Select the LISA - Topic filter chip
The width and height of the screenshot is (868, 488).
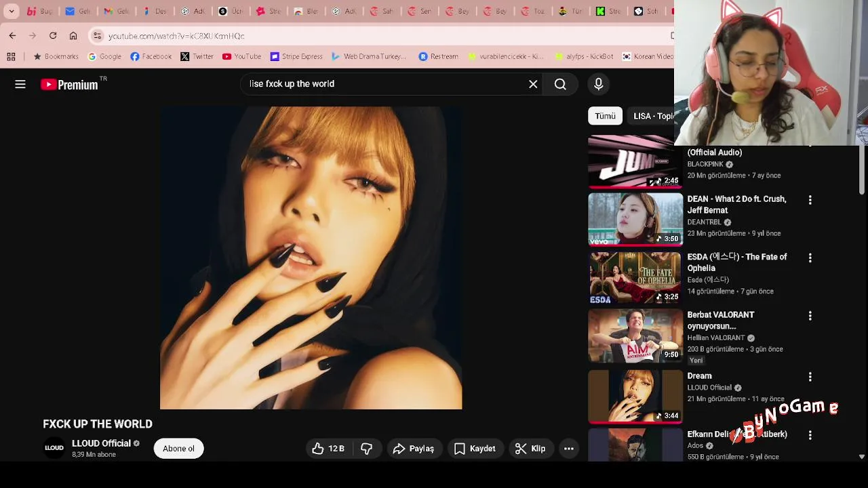[652, 116]
